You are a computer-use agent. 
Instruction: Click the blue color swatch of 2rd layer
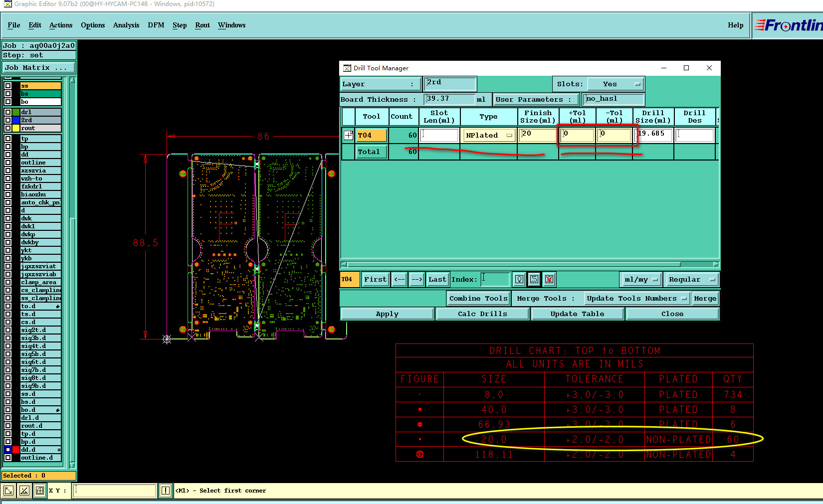[x=16, y=120]
